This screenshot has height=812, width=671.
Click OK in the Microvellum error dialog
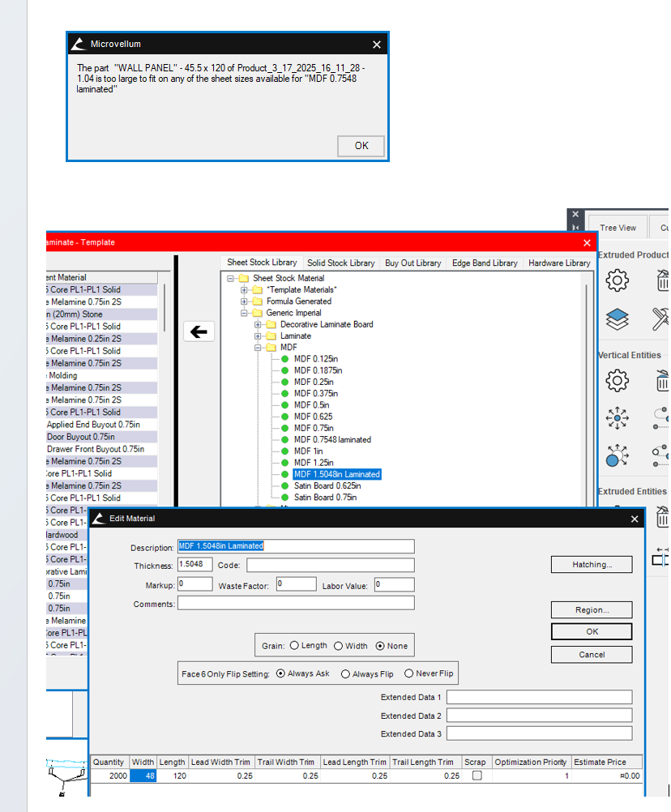click(361, 146)
